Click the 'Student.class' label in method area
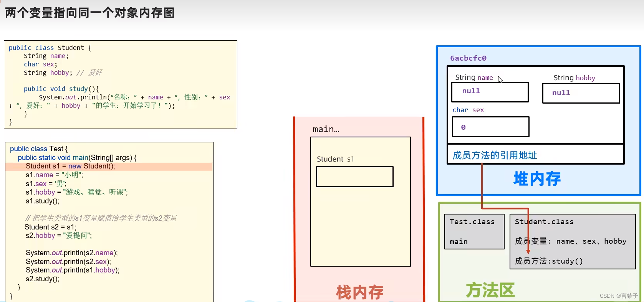 pyautogui.click(x=544, y=222)
